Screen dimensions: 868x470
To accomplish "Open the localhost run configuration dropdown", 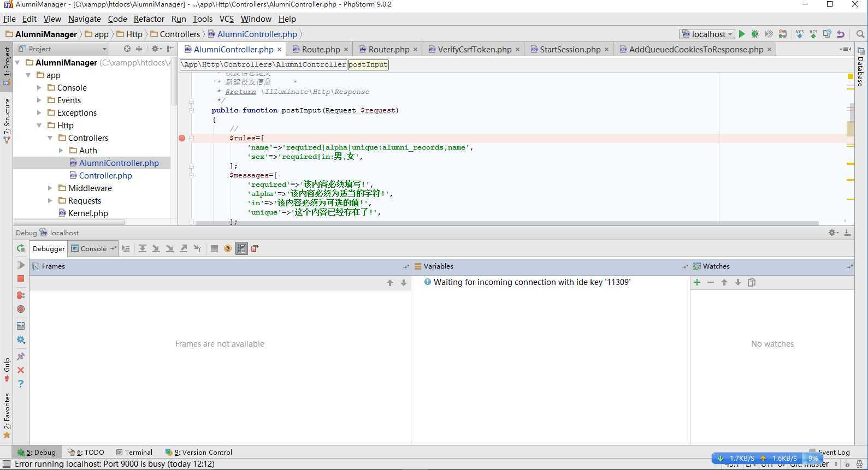I will [707, 34].
